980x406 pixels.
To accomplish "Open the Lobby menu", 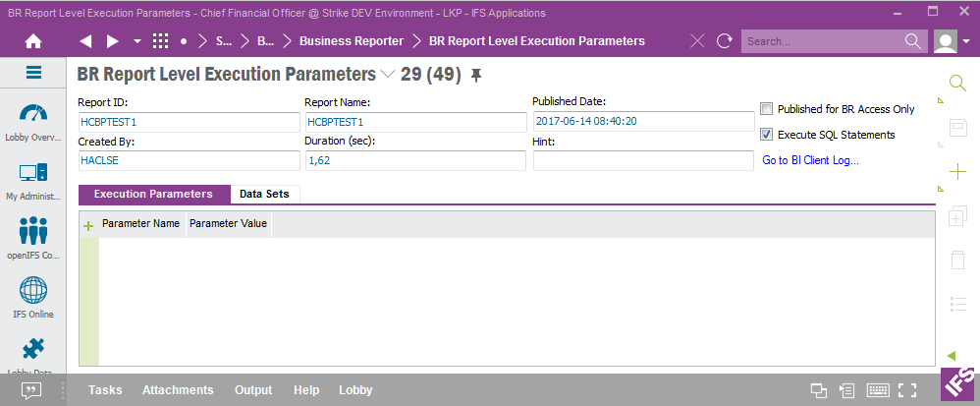I will [355, 390].
